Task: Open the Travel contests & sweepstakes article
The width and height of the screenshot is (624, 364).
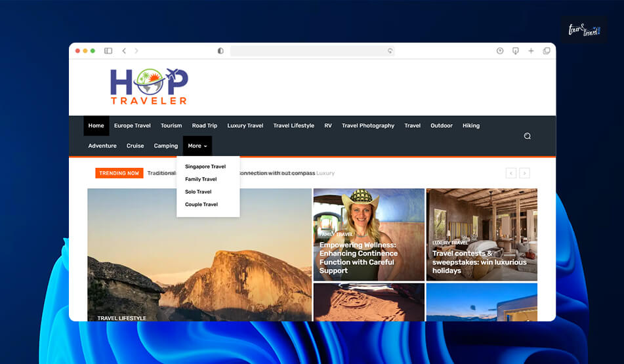Action: 479,262
